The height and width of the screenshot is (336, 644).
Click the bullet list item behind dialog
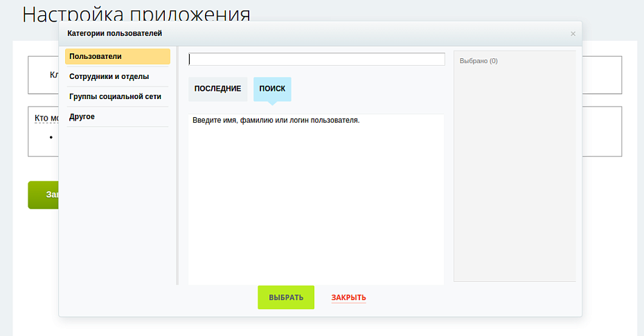(x=51, y=137)
